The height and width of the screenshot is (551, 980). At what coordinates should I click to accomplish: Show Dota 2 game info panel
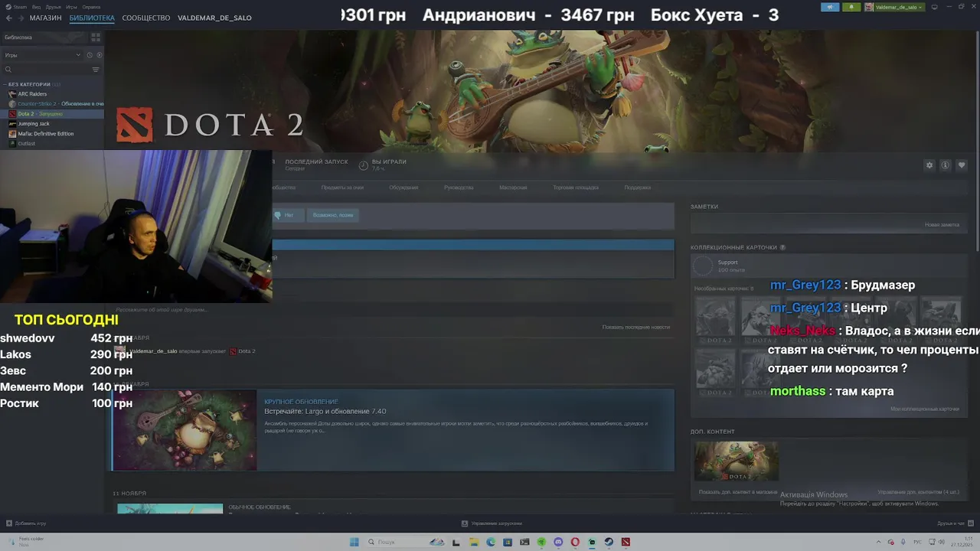(946, 165)
